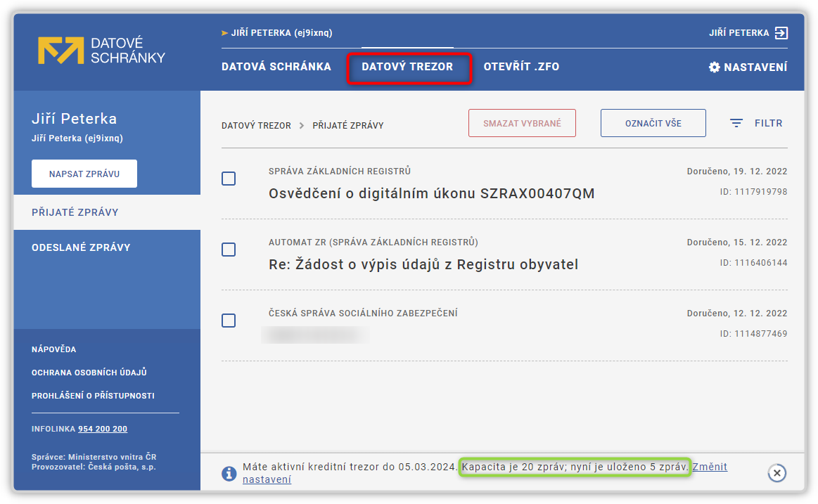Click date Doručeno, 15. 12. 2022
This screenshot has width=818, height=504.
[x=737, y=243]
